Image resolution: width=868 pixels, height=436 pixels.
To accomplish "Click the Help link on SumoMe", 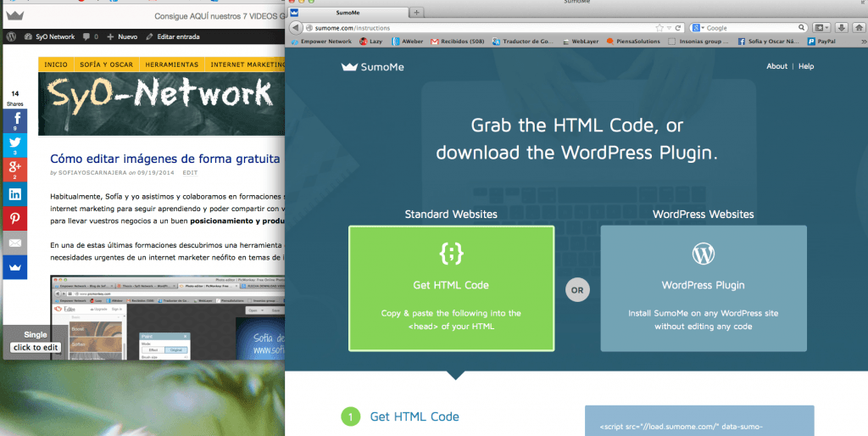I will click(x=806, y=66).
